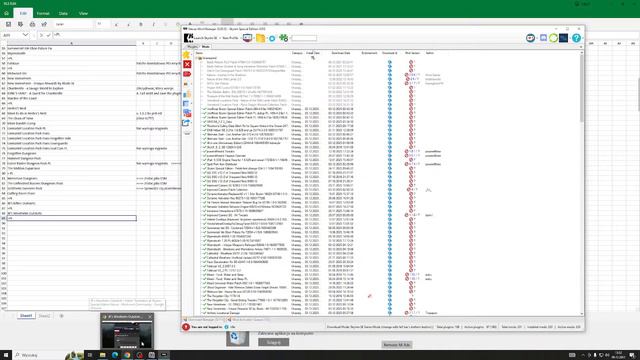640x360 pixels.
Task: Sort the mod list by the Endorsement column
Action: (x=369, y=53)
